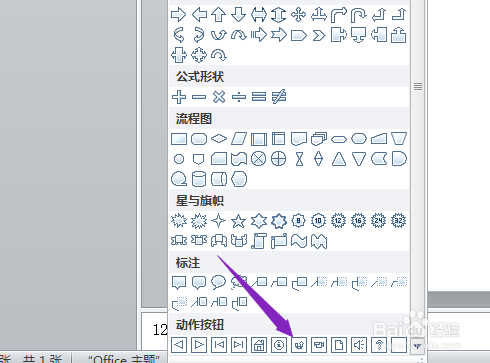Pick the Movie action button
This screenshot has width=490, height=363.
pyautogui.click(x=319, y=345)
